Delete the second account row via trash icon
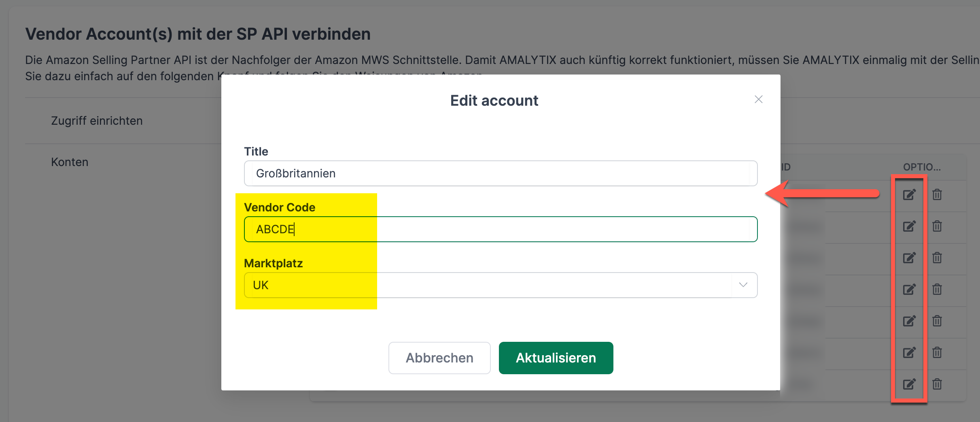Viewport: 980px width, 422px height. [937, 226]
